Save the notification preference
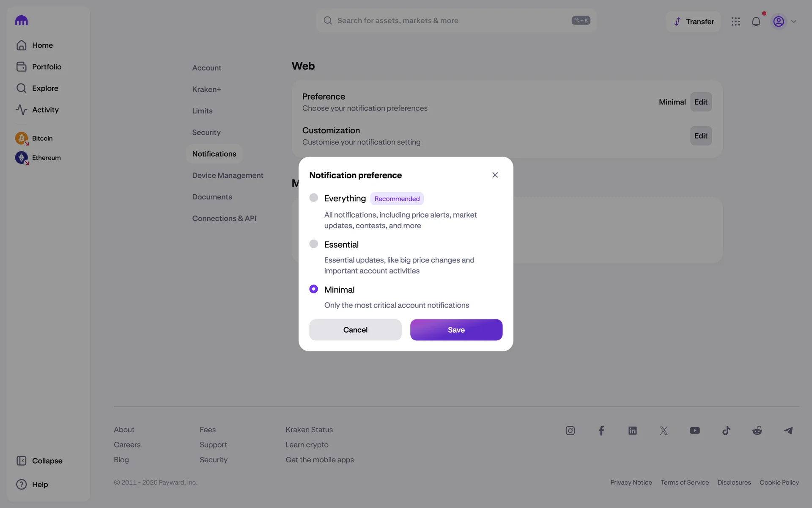Image resolution: width=812 pixels, height=508 pixels. pos(456,330)
